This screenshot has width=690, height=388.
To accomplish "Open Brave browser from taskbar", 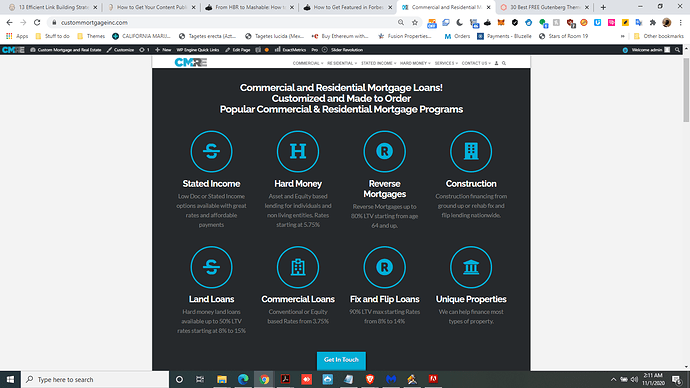I will point(370,379).
